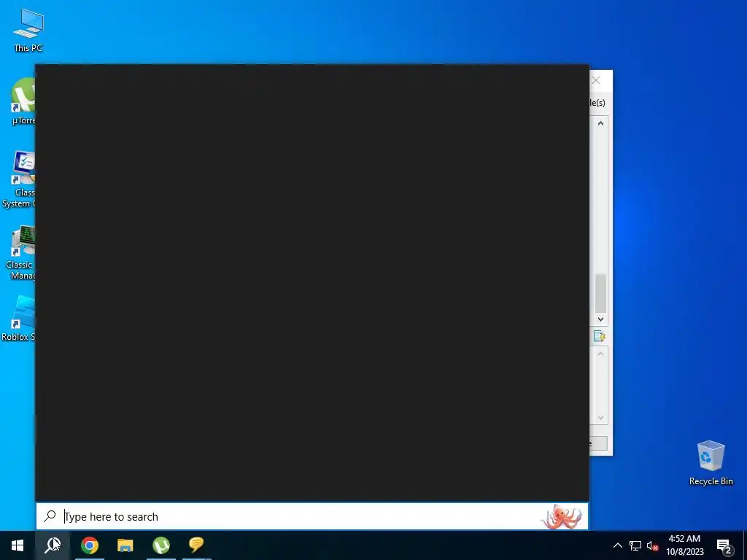Launch Google Chrome from the taskbar
747x560 pixels.
coord(90,545)
